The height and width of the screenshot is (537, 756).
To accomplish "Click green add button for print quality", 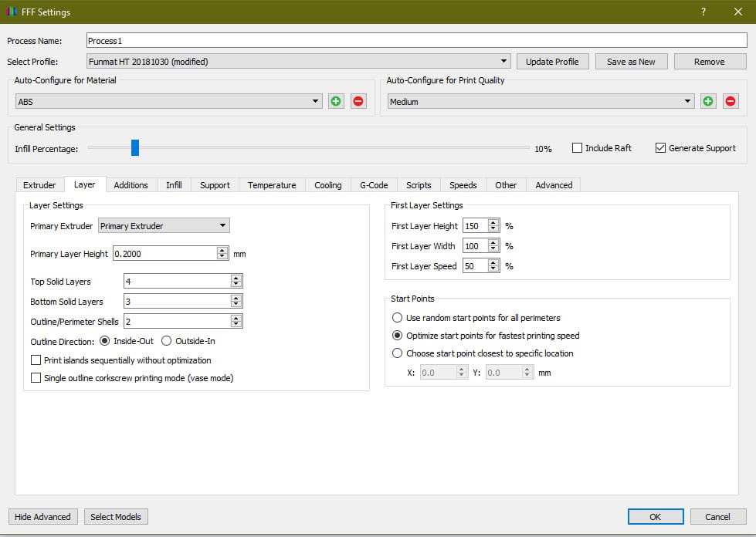I will coord(708,101).
